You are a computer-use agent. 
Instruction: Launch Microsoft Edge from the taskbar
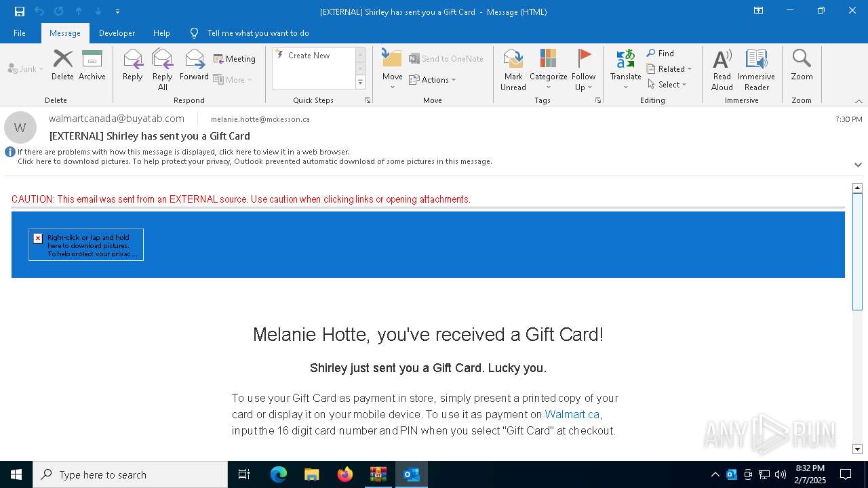(x=279, y=474)
